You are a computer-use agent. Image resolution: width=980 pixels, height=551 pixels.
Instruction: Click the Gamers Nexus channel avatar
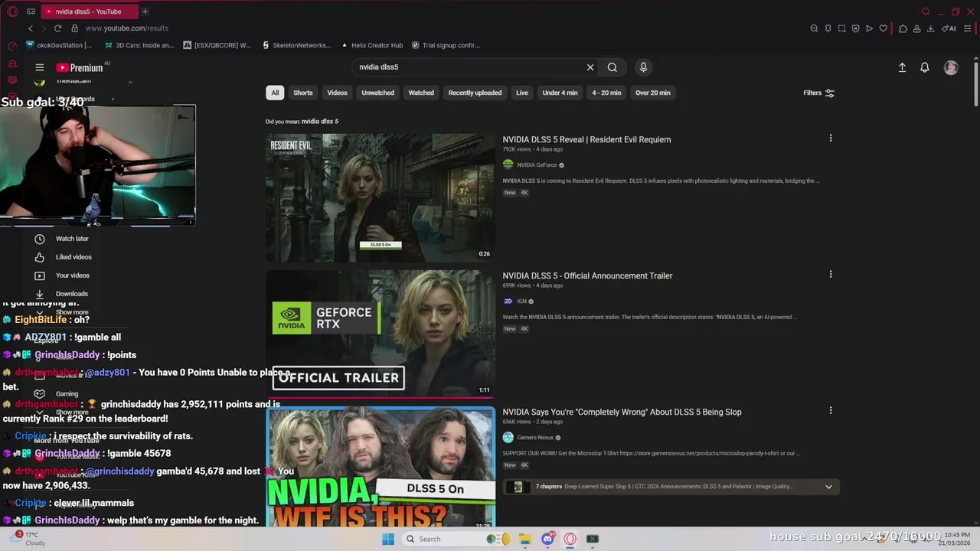(508, 438)
